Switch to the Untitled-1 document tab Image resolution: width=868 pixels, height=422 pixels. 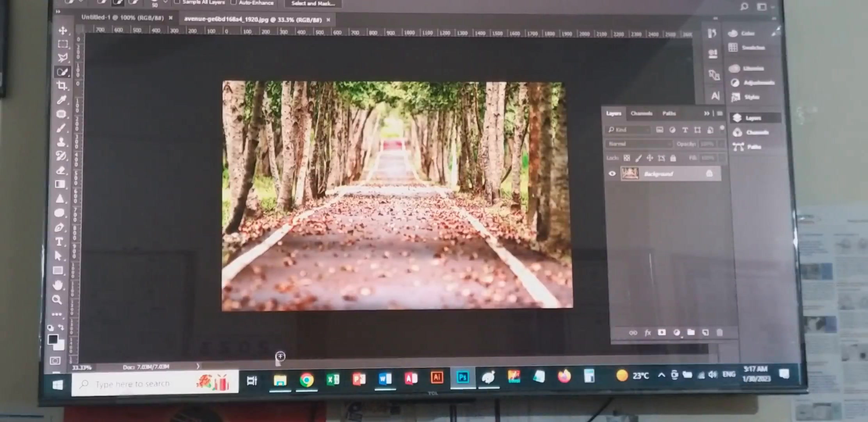(122, 18)
